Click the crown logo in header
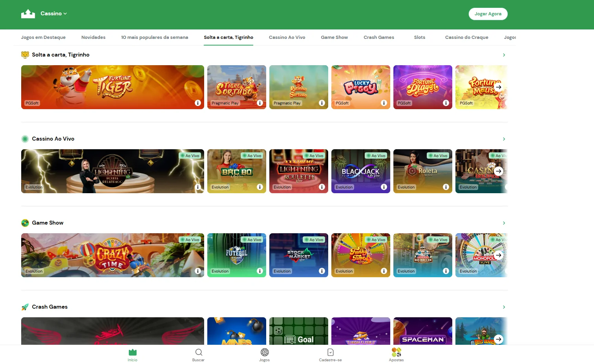 [x=28, y=14]
